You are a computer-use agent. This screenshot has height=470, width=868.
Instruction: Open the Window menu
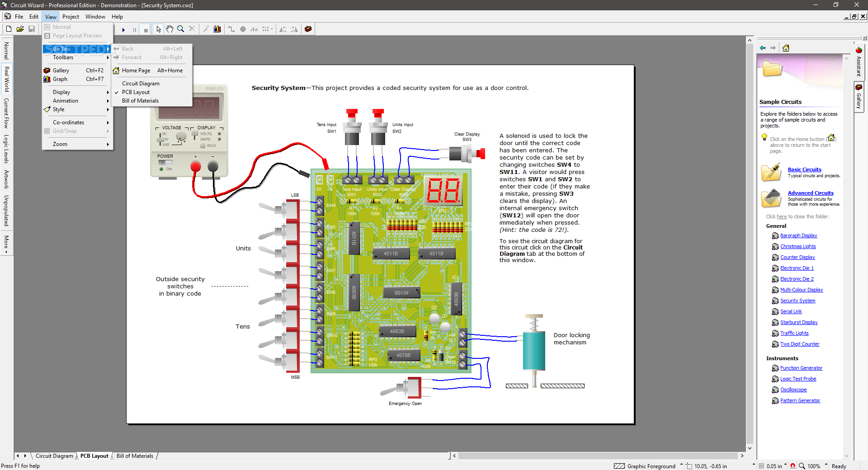click(95, 17)
